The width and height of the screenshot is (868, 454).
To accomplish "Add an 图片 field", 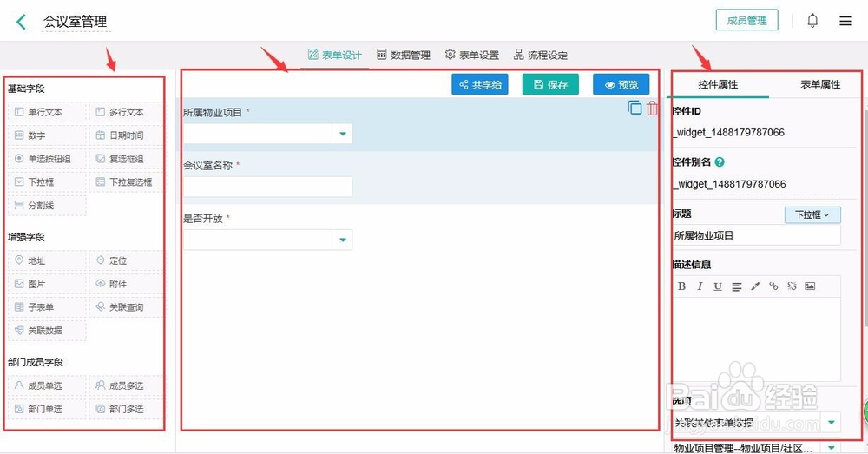I will [47, 284].
